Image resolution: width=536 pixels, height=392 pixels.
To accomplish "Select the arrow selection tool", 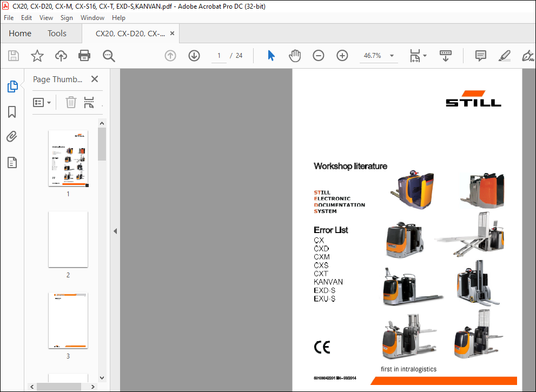I will pos(271,55).
